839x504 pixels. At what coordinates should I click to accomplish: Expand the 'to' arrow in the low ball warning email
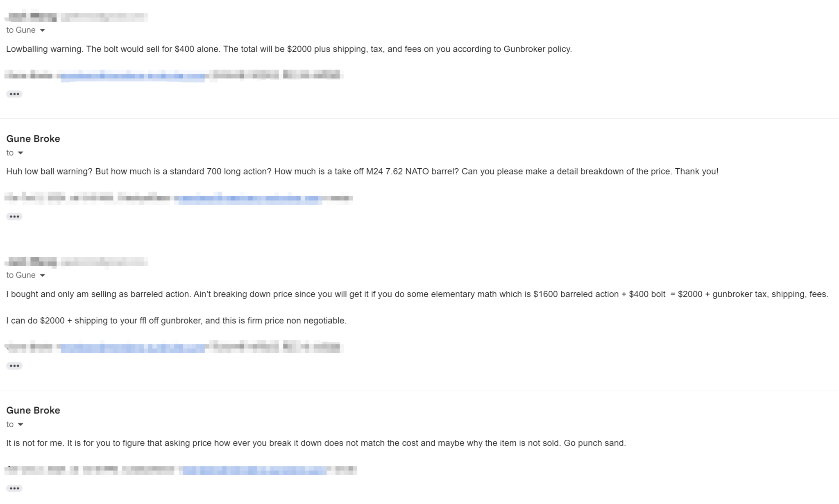pyautogui.click(x=20, y=153)
